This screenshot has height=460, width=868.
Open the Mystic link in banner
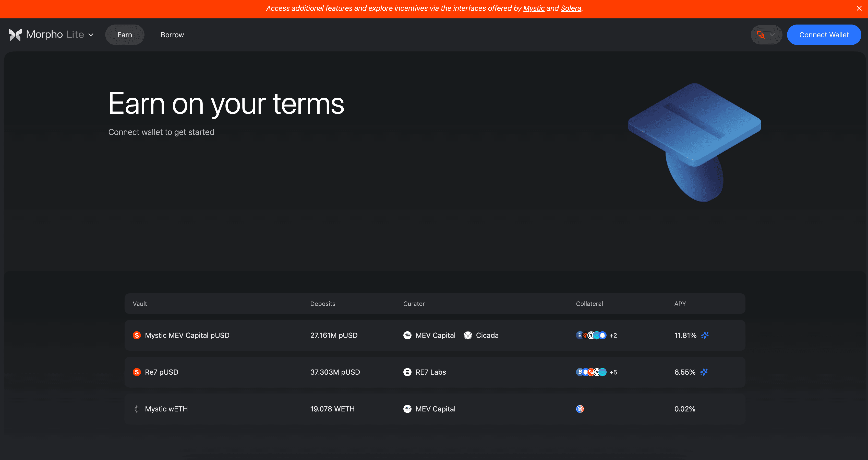[534, 8]
